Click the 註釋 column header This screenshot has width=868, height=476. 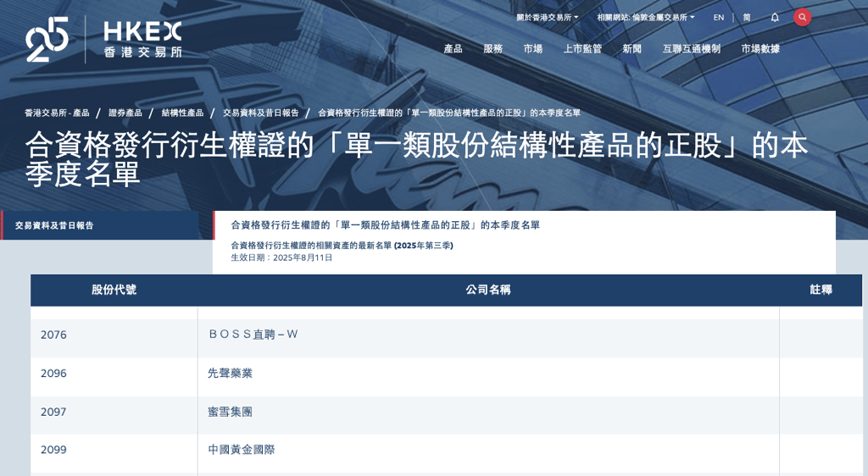pyautogui.click(x=821, y=290)
